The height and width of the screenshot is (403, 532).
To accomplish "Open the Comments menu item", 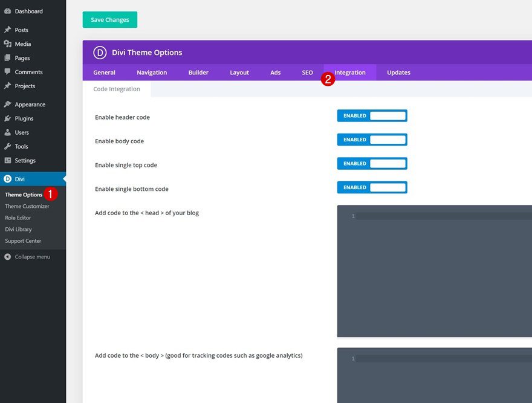I will point(33,72).
